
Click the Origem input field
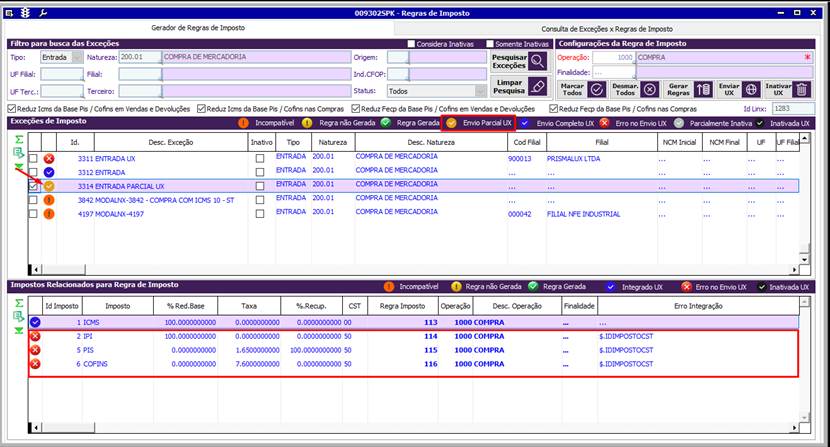tap(398, 57)
